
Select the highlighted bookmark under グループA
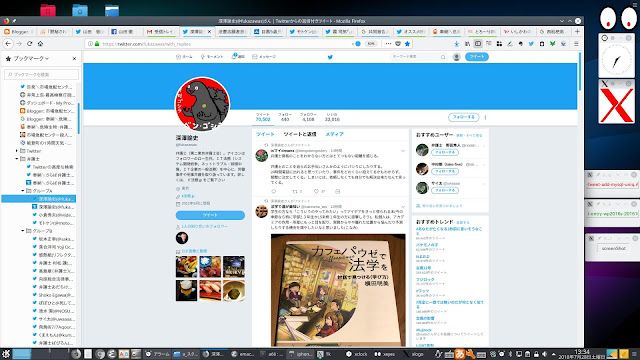coord(39,199)
